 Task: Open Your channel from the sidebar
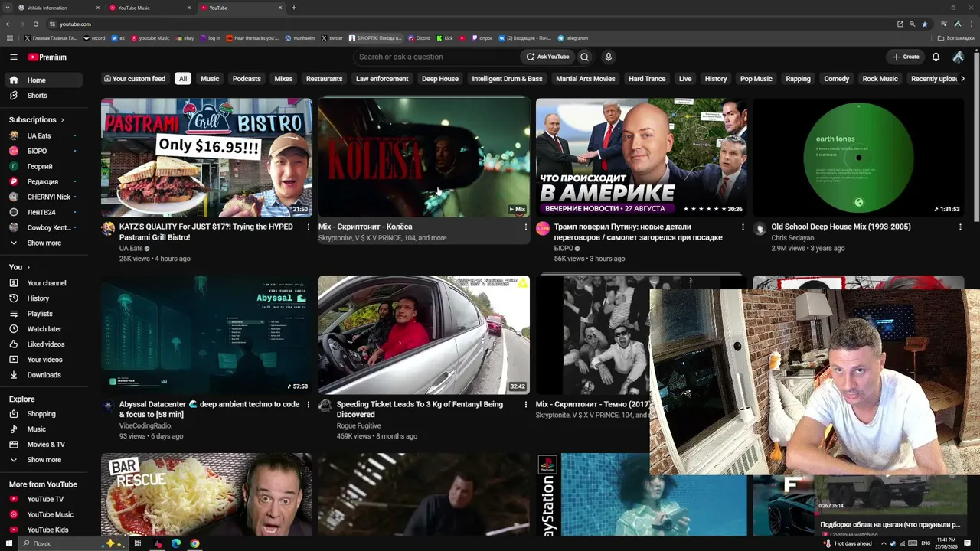[42, 283]
